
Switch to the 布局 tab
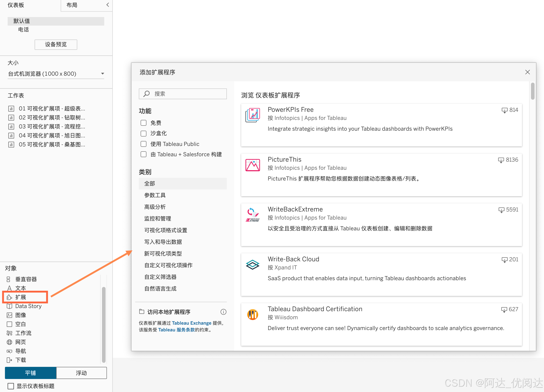(x=72, y=5)
